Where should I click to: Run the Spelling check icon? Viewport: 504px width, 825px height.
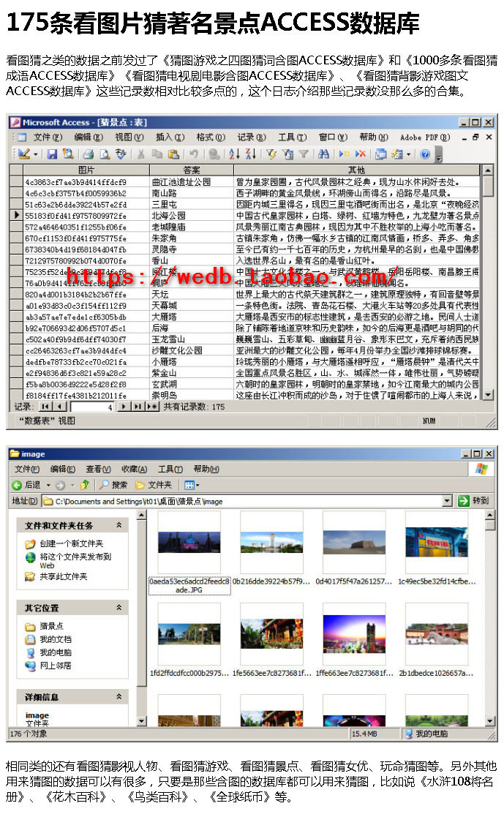[121, 154]
